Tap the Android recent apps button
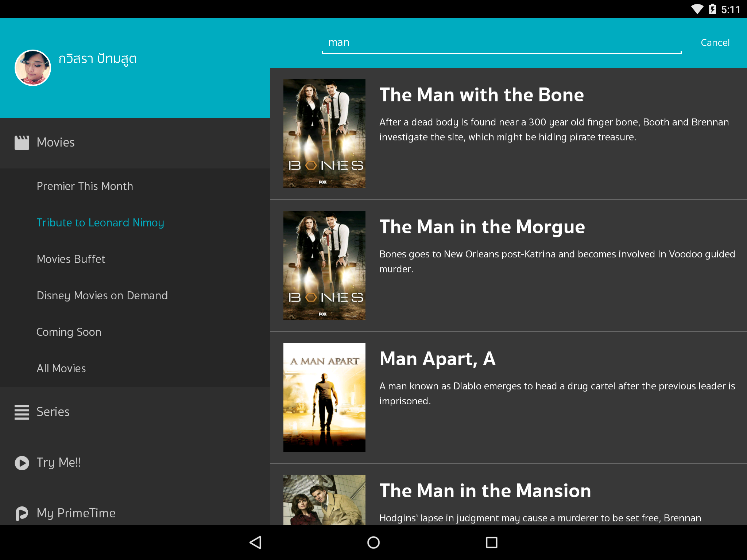Viewport: 747px width, 560px height. point(492,542)
